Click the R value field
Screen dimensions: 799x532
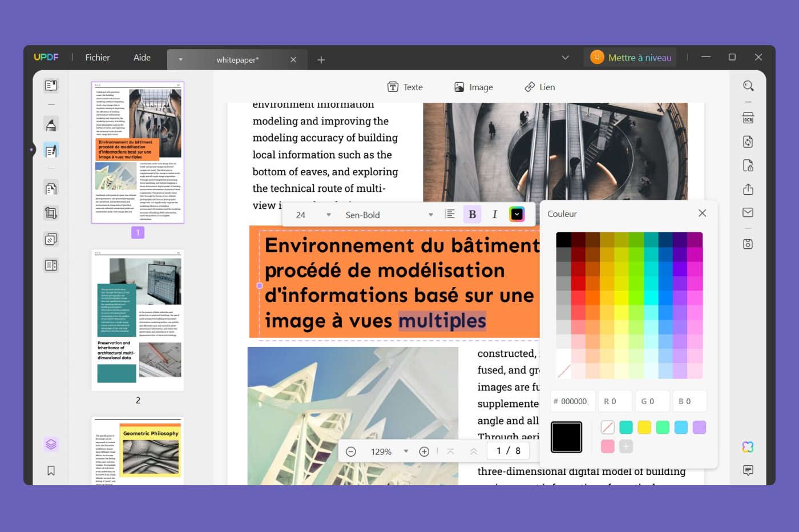point(615,401)
